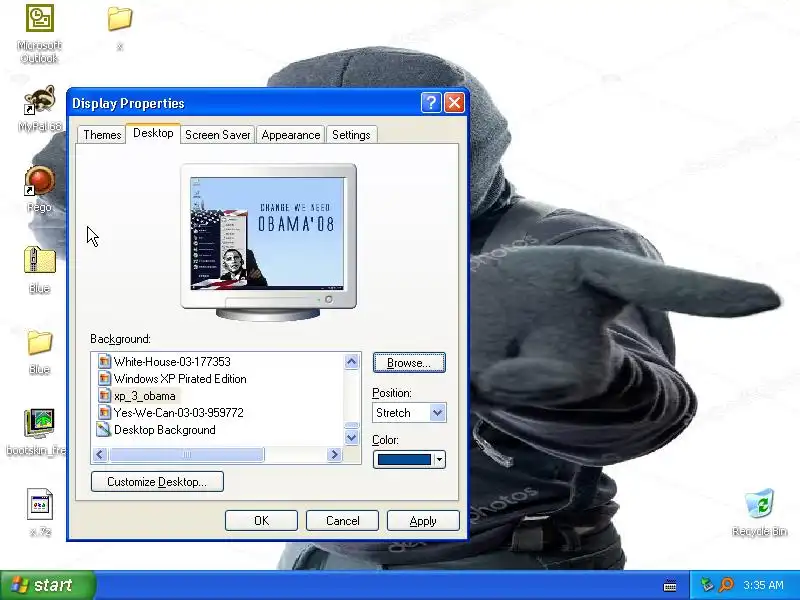Switch to the Themes tab
Image resolution: width=800 pixels, height=600 pixels.
point(102,135)
